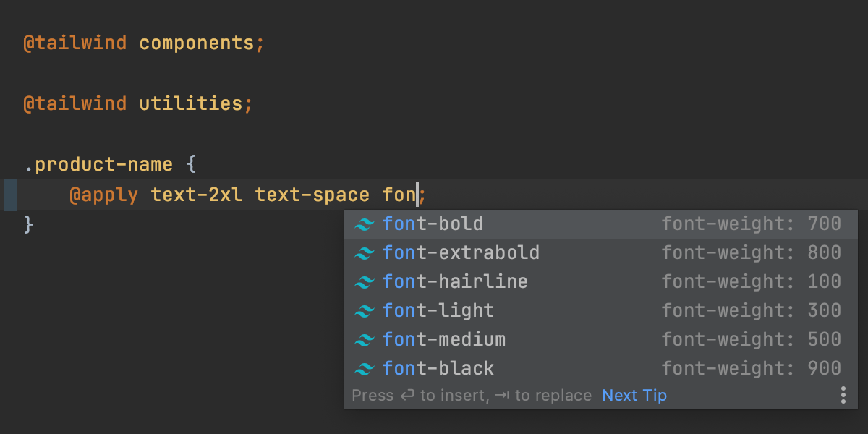Screen dimensions: 868x434
Task: Insert the font-light suggestion text
Action: [438, 311]
